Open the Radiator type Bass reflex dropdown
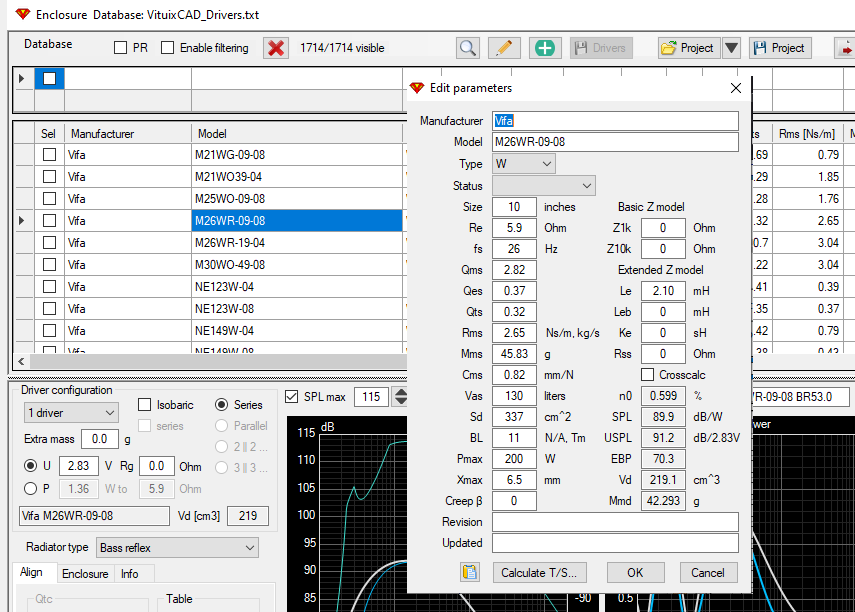This screenshot has width=855, height=612. 177,548
